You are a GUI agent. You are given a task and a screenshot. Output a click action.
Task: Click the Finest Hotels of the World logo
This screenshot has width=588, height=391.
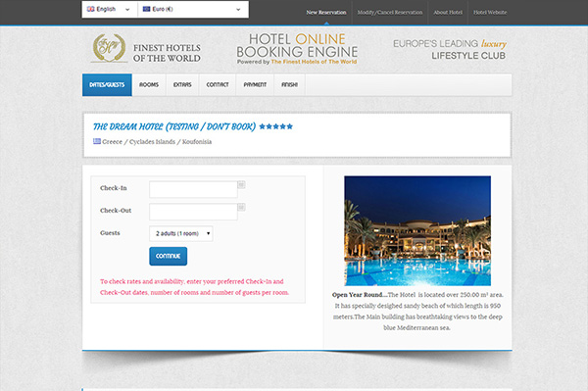click(x=146, y=49)
